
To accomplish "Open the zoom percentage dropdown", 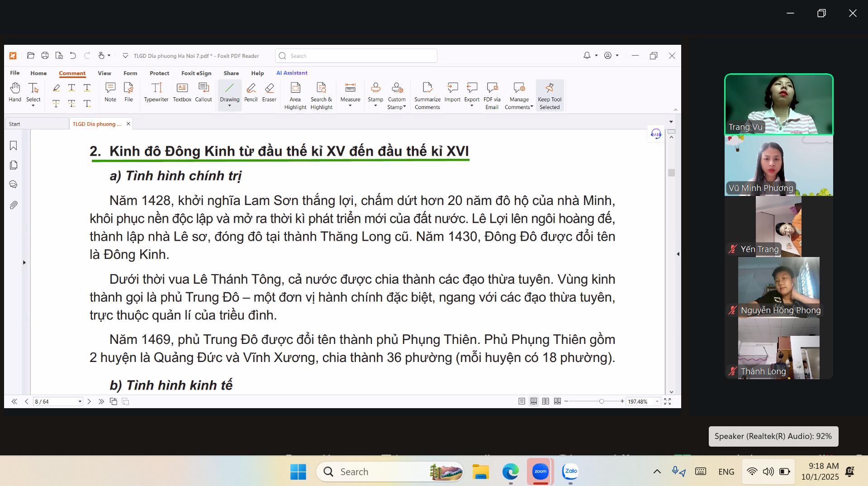I will 657,401.
